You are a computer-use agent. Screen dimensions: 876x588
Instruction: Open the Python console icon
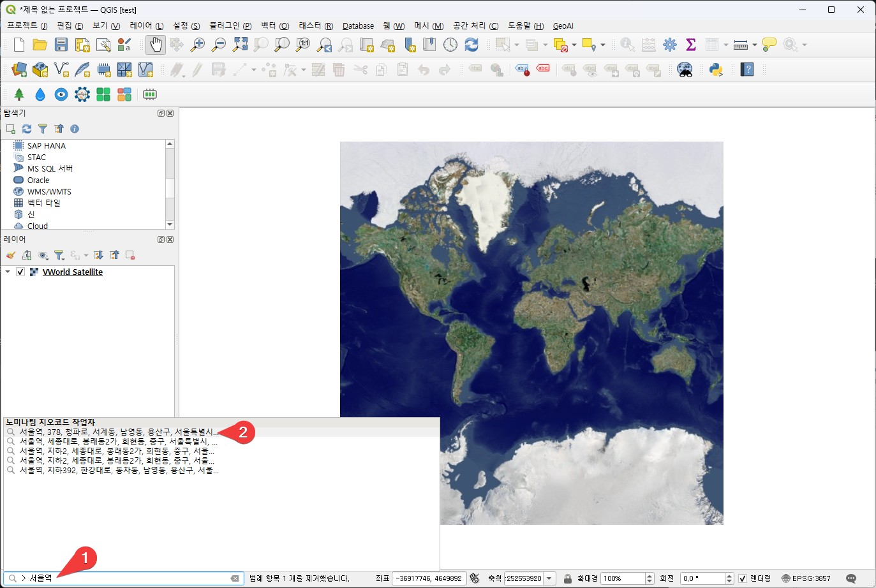pyautogui.click(x=716, y=70)
